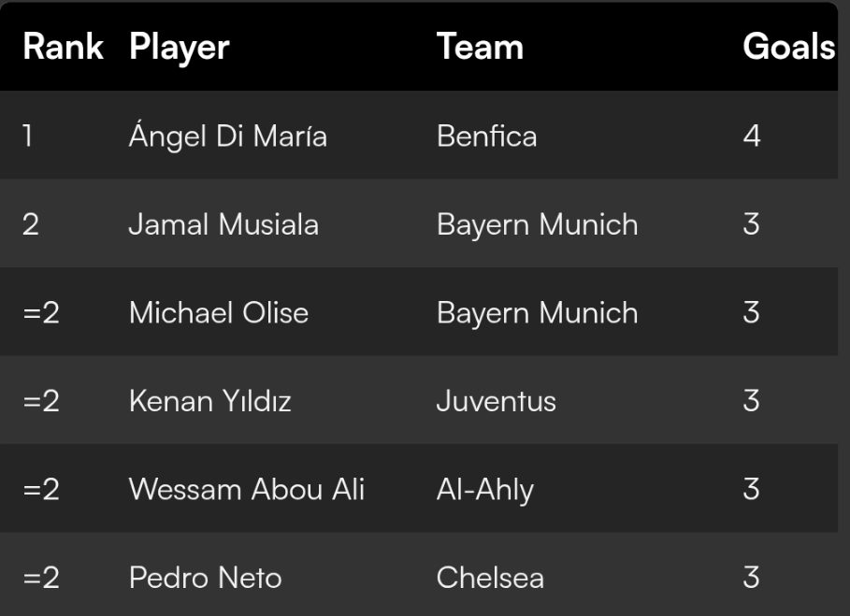Click Di María's goal count 4

tap(751, 136)
